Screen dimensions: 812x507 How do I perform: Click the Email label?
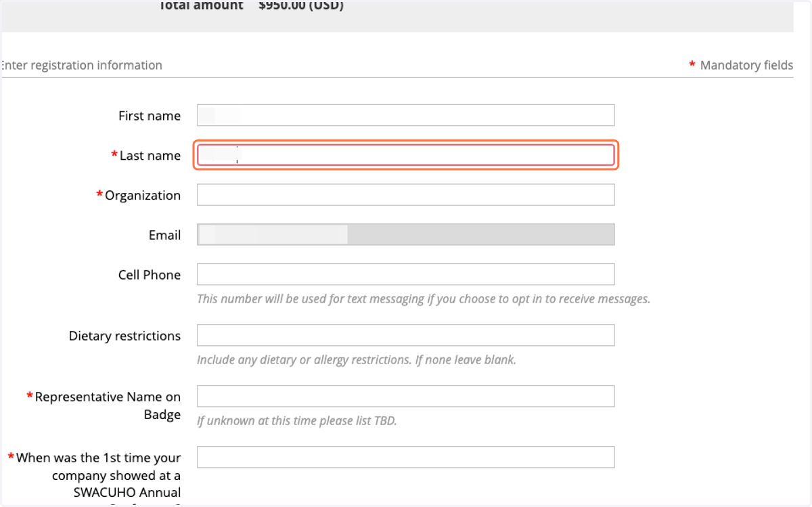[x=164, y=235]
